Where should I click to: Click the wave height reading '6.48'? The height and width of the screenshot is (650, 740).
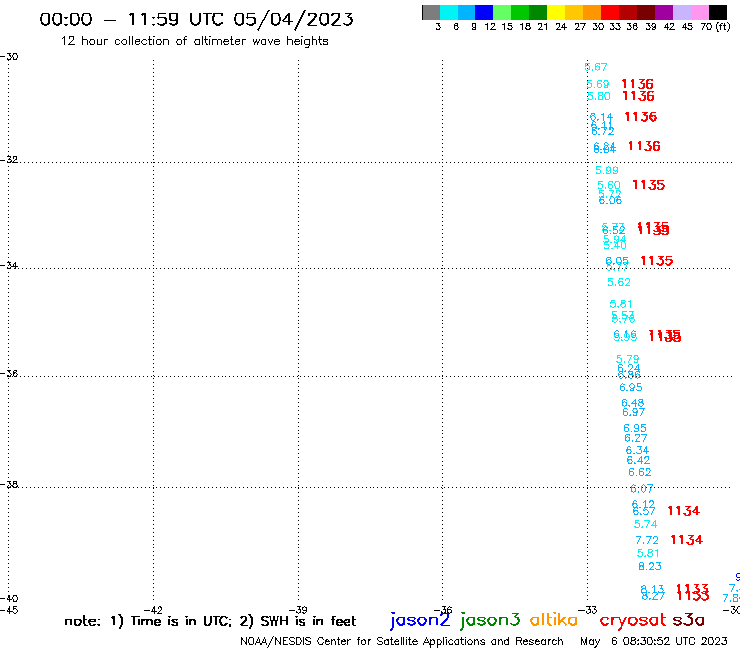(633, 403)
